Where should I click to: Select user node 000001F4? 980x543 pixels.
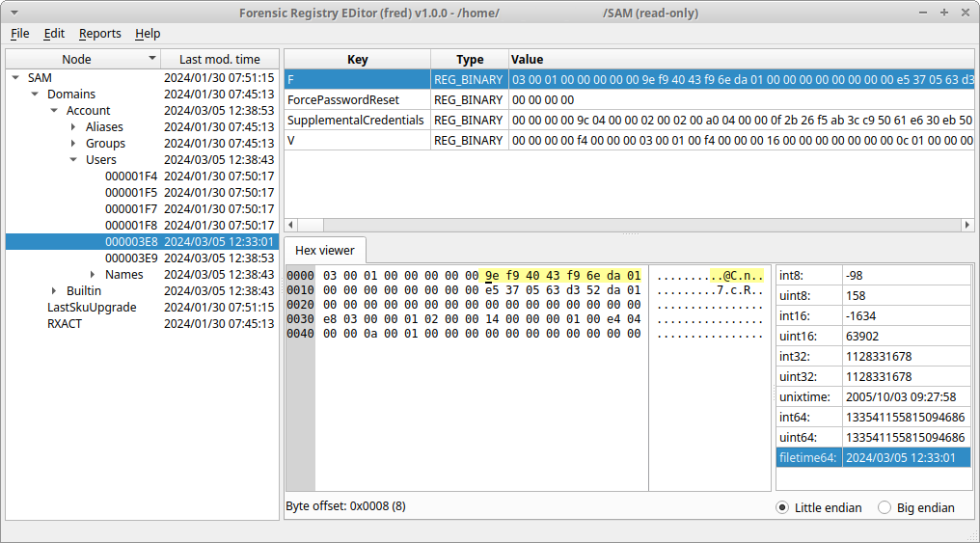click(131, 176)
